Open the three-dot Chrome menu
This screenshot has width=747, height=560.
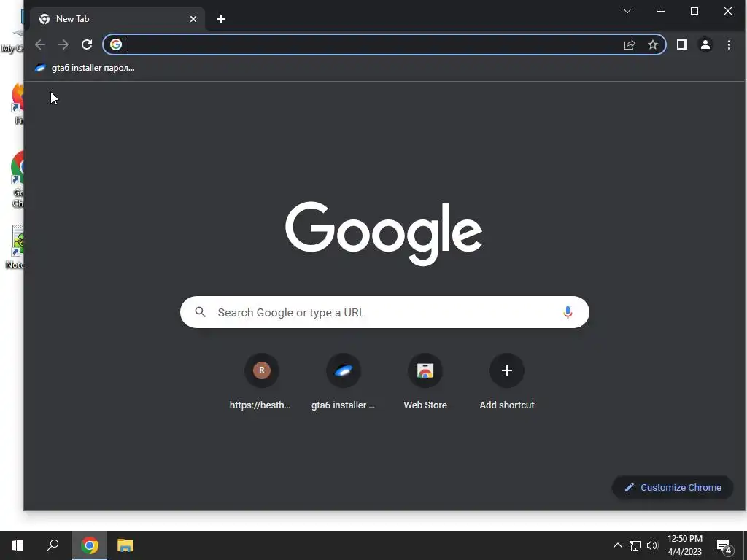coord(729,44)
